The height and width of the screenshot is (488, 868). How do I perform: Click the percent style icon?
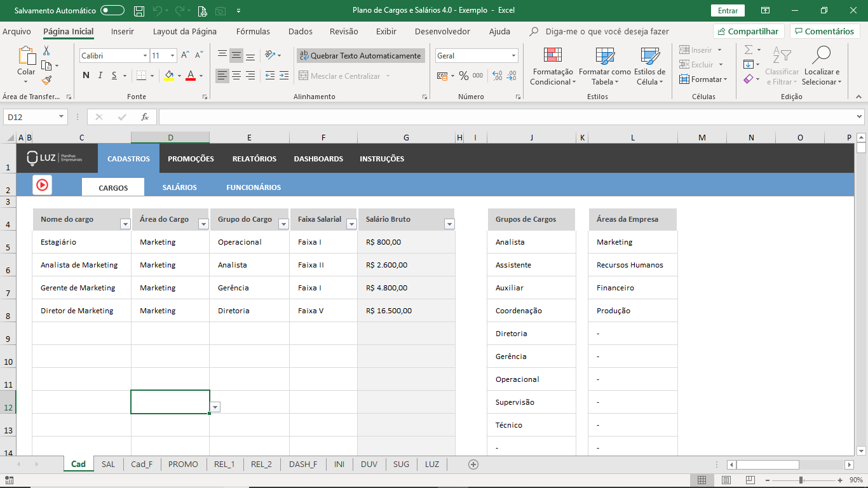pyautogui.click(x=463, y=76)
